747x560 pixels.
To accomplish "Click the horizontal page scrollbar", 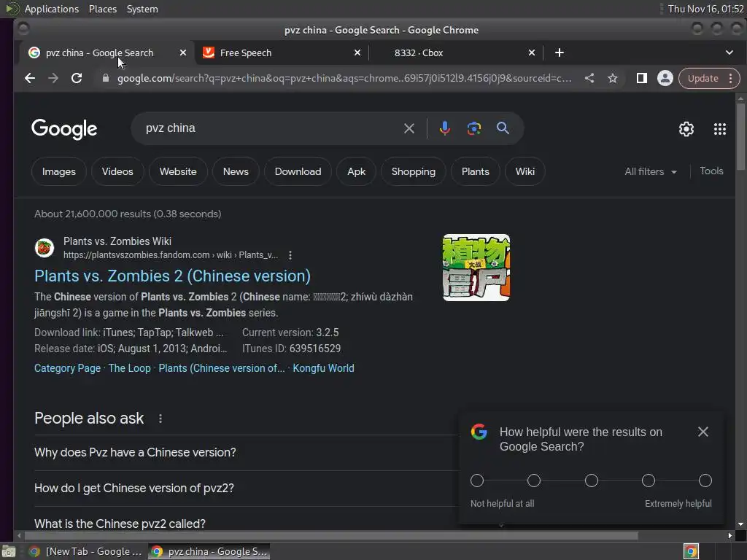I will [x=331, y=536].
